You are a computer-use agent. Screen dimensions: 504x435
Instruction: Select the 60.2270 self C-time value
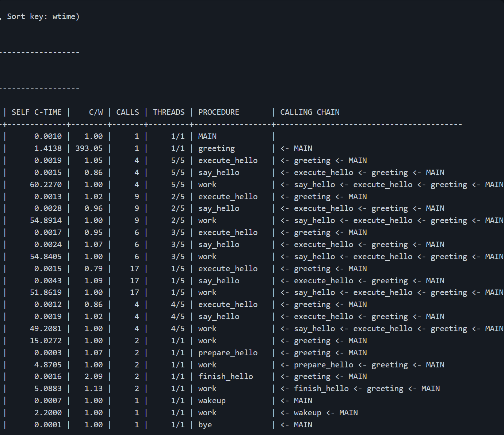46,185
